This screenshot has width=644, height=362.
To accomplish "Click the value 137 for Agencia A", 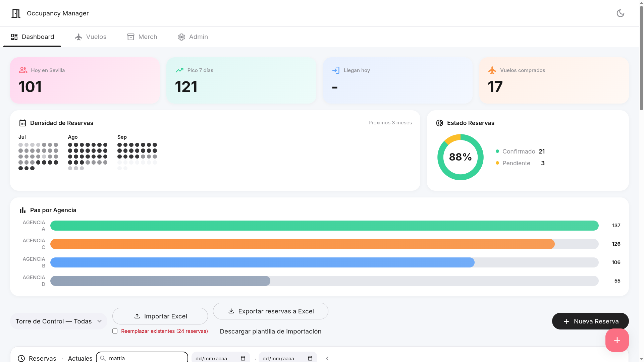I will pyautogui.click(x=616, y=226).
